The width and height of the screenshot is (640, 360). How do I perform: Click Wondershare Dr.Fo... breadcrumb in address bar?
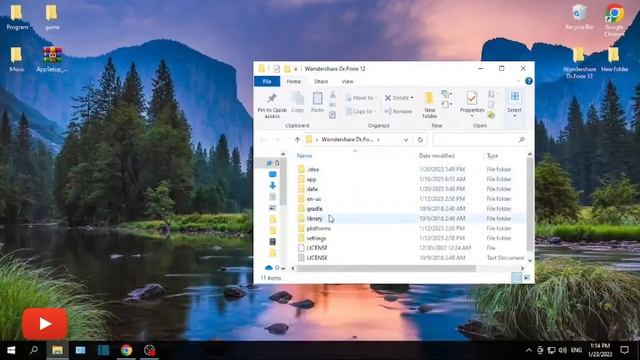(x=347, y=140)
